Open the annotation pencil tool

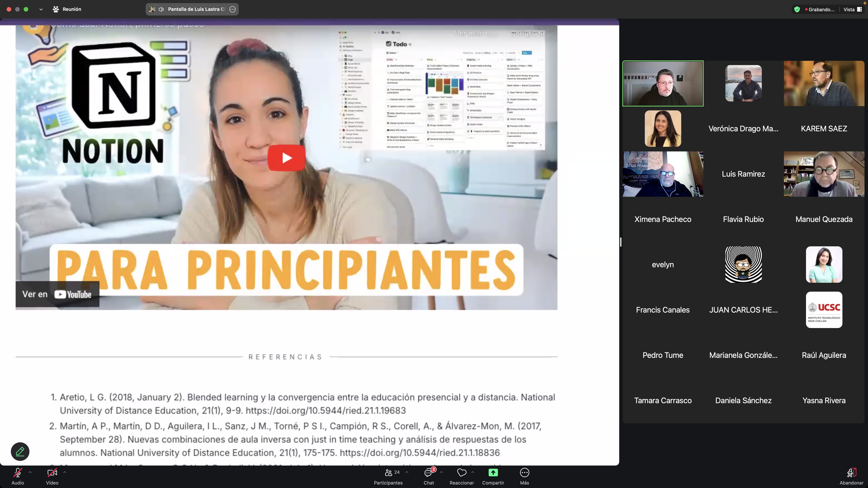coord(20,451)
